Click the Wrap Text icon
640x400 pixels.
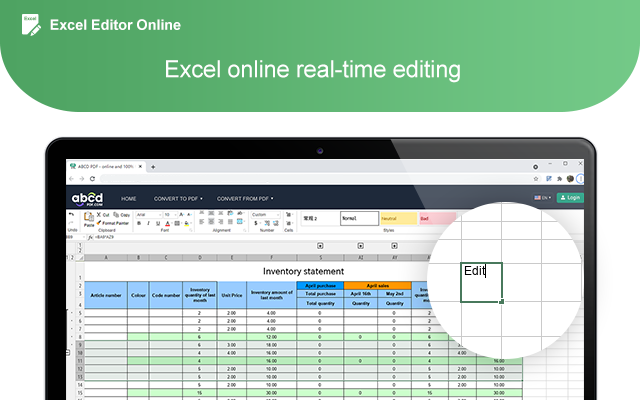(230, 213)
